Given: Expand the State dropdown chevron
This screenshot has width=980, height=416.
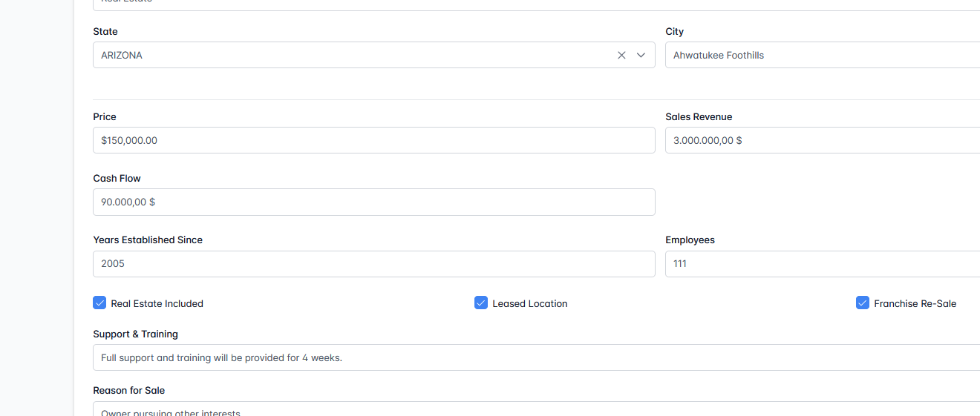Looking at the screenshot, I should (641, 55).
